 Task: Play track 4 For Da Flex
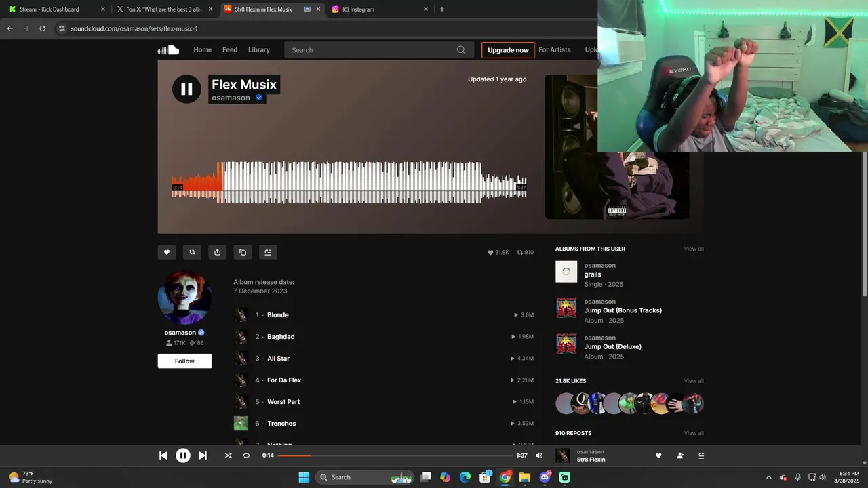[283, 380]
